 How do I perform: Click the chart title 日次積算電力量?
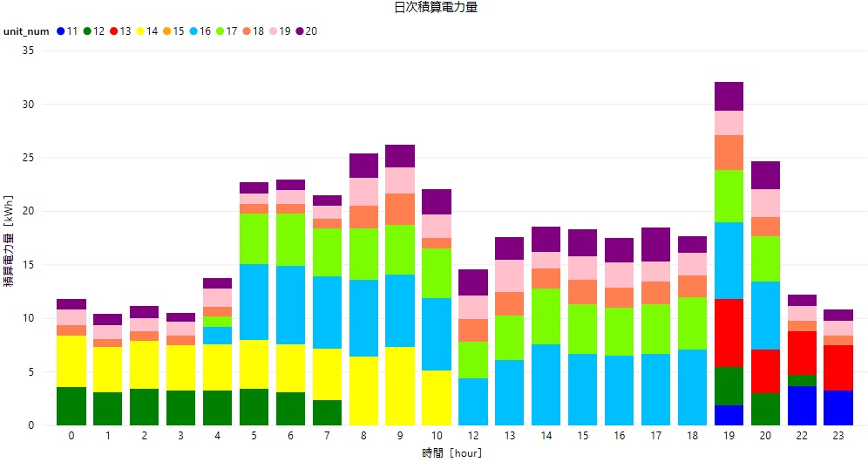coord(436,7)
